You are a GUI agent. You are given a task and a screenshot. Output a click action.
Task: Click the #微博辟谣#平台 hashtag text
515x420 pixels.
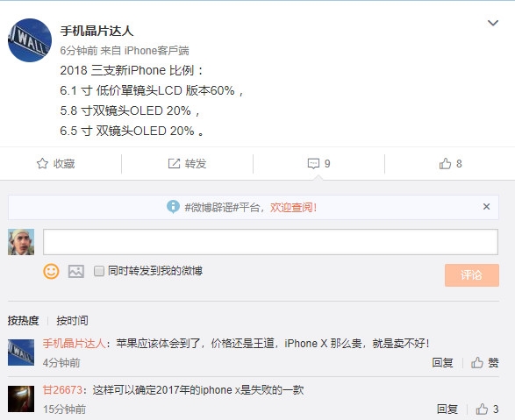coord(222,208)
